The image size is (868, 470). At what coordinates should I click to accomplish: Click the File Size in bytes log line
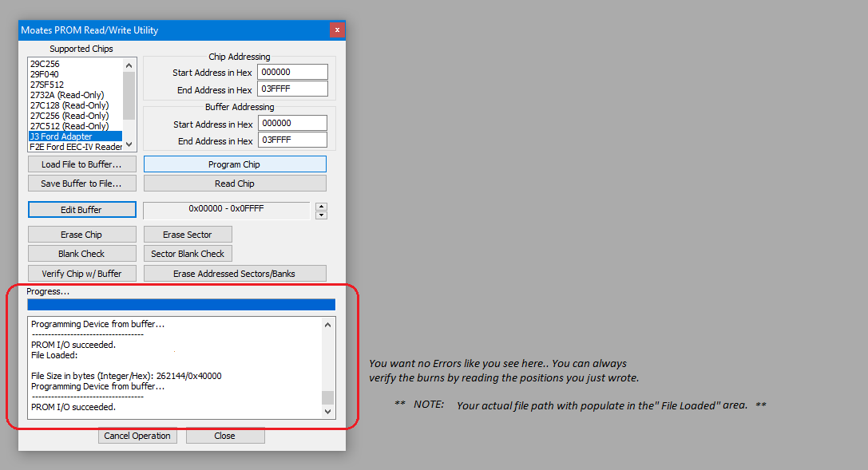tap(126, 376)
